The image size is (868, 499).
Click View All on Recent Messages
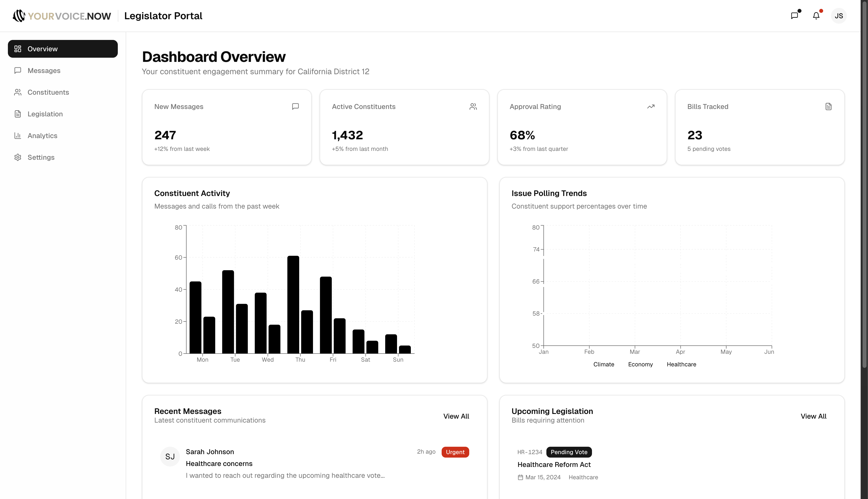tap(456, 416)
